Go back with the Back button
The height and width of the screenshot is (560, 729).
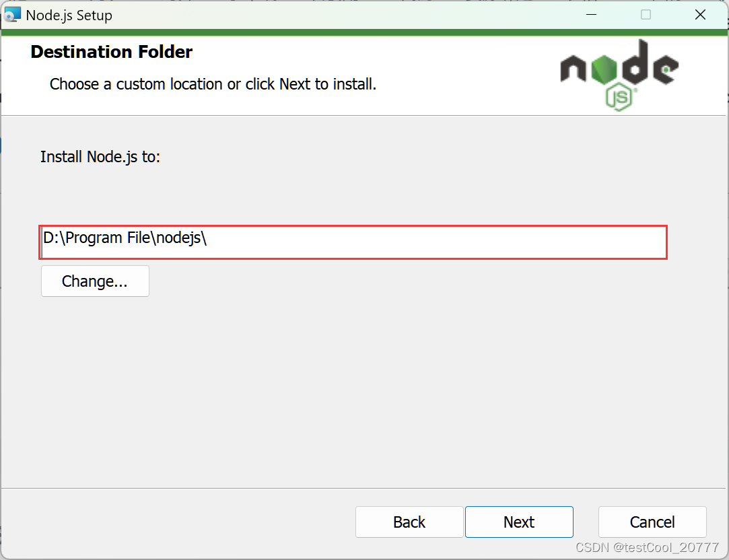409,522
